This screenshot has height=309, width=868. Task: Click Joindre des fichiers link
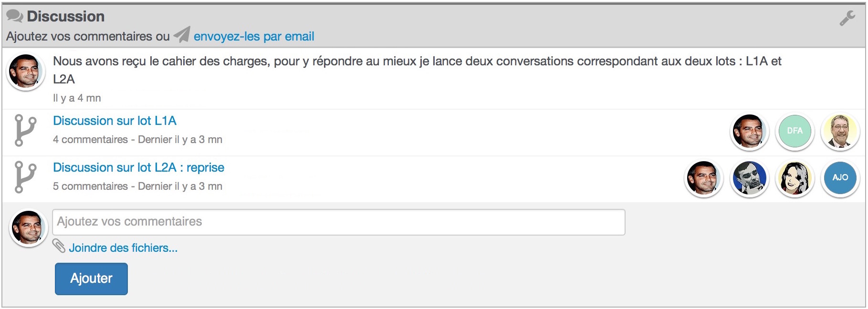click(x=123, y=248)
